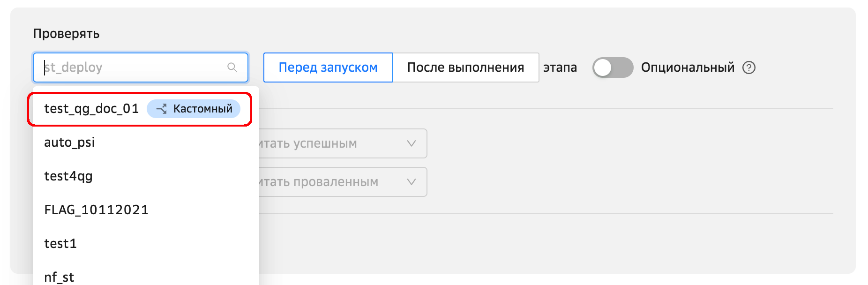Expand the 'считать успешным' dropdown
The width and height of the screenshot is (868, 285).
[342, 143]
